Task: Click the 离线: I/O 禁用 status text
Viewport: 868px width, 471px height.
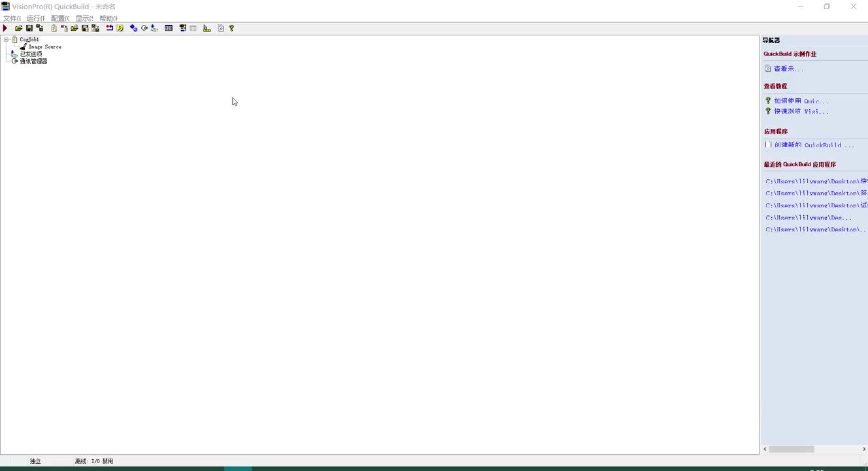Action: pyautogui.click(x=94, y=461)
